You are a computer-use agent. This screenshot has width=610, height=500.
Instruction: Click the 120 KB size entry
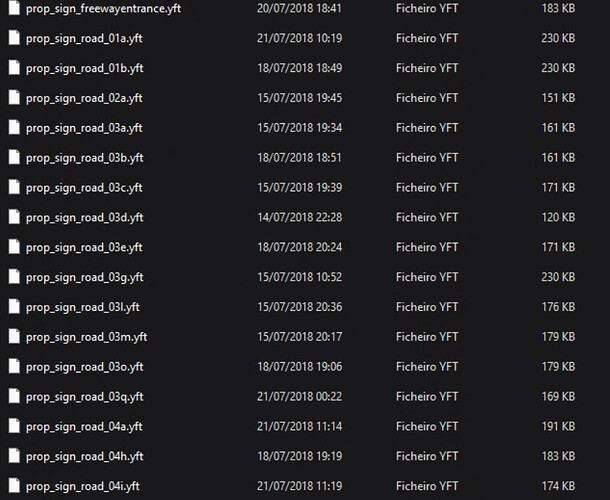558,217
